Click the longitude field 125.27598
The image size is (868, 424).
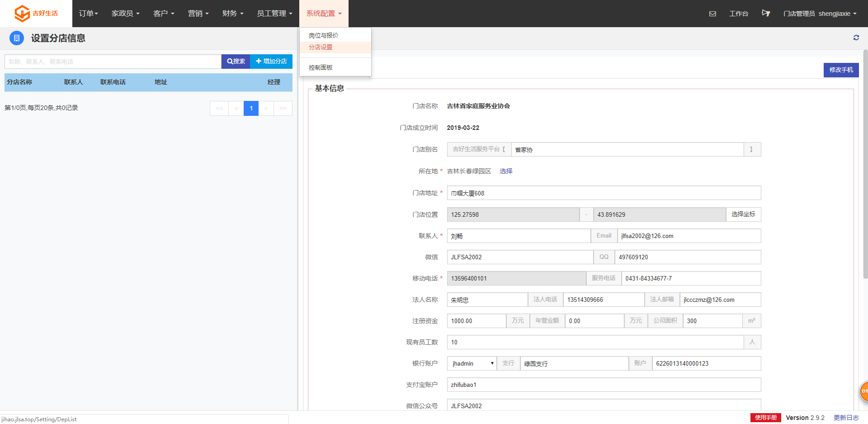[513, 214]
